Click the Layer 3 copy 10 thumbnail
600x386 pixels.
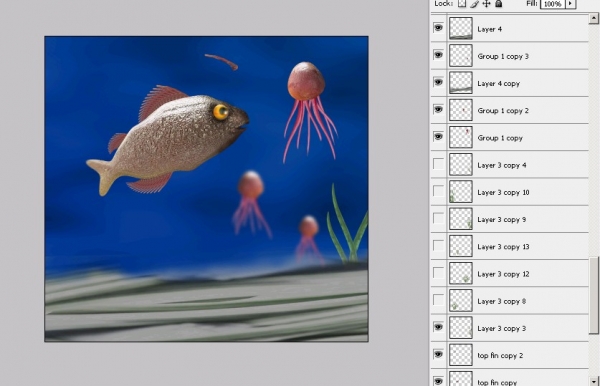[461, 192]
